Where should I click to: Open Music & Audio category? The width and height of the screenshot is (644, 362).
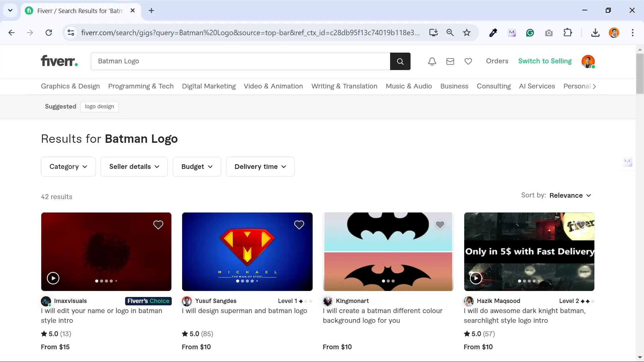click(x=409, y=86)
